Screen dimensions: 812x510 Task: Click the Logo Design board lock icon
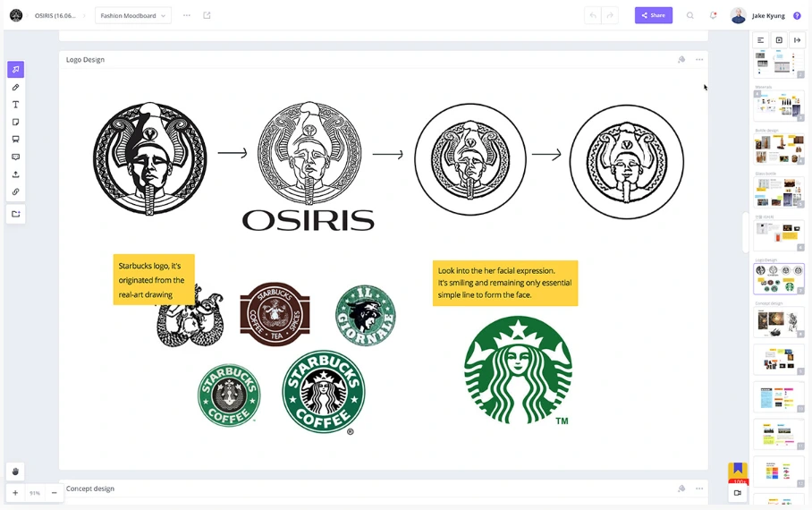pyautogui.click(x=681, y=60)
